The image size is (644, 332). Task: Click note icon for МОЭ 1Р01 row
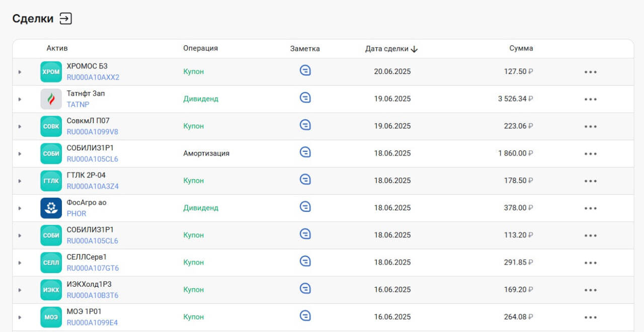pos(305,315)
